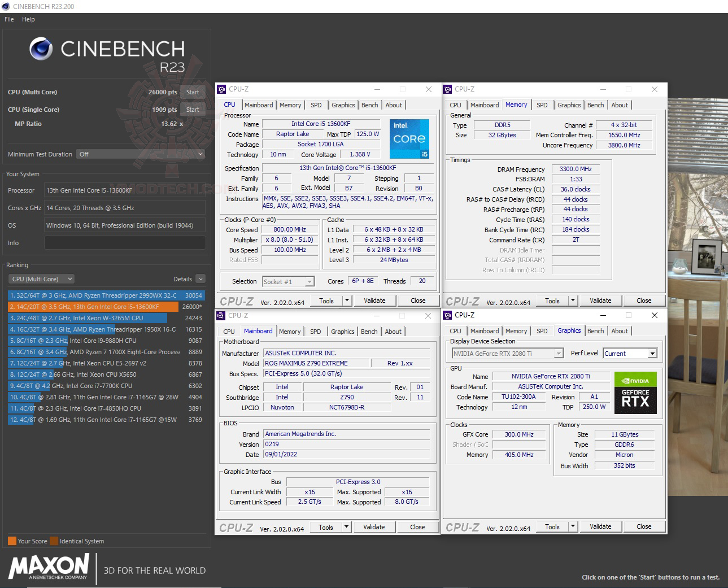The height and width of the screenshot is (588, 728).
Task: Click the NVIDIA GeForce RTX logo badge
Action: coord(635,393)
